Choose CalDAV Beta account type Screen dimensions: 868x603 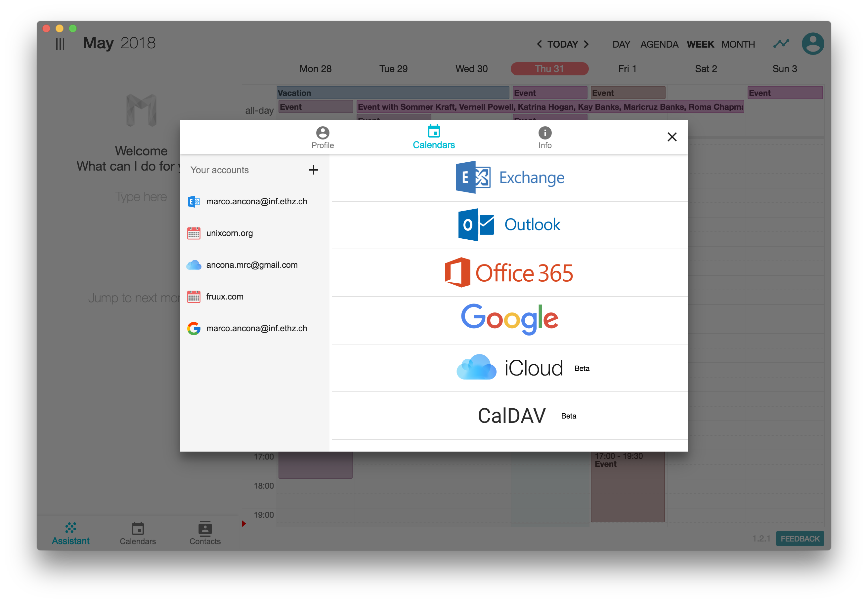pos(509,416)
